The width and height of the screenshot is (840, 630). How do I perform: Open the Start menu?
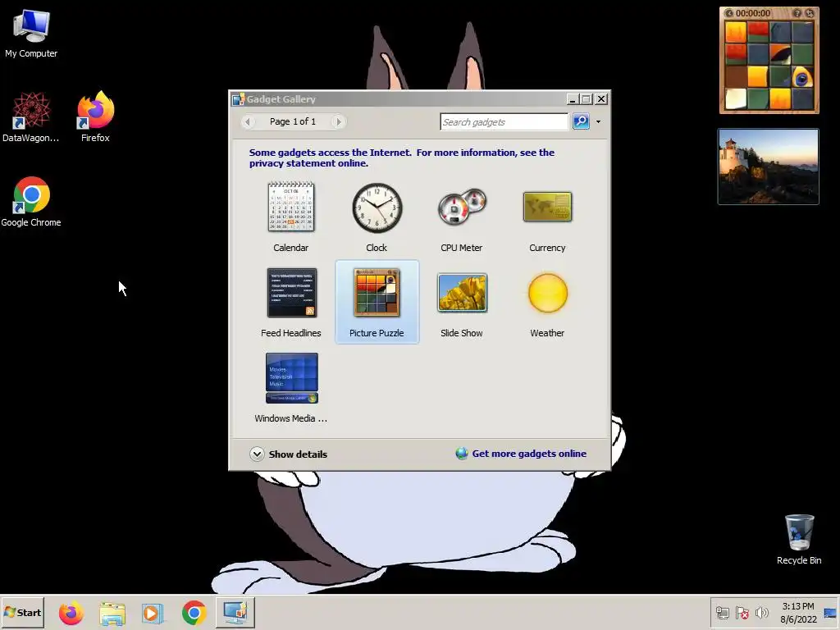tap(22, 612)
